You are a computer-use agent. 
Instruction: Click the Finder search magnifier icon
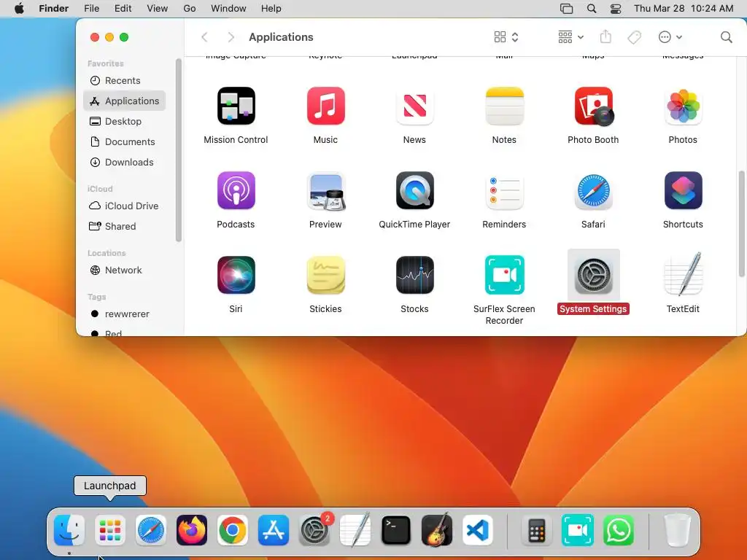pyautogui.click(x=726, y=37)
